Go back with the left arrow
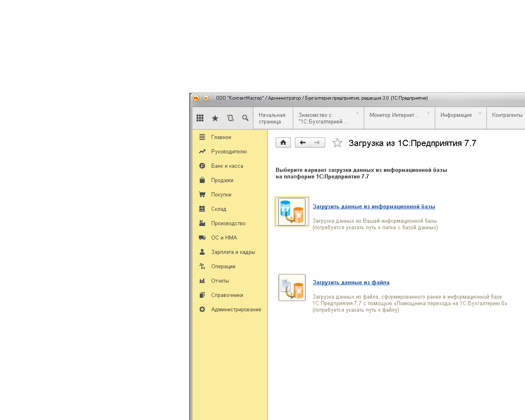 pyautogui.click(x=303, y=143)
